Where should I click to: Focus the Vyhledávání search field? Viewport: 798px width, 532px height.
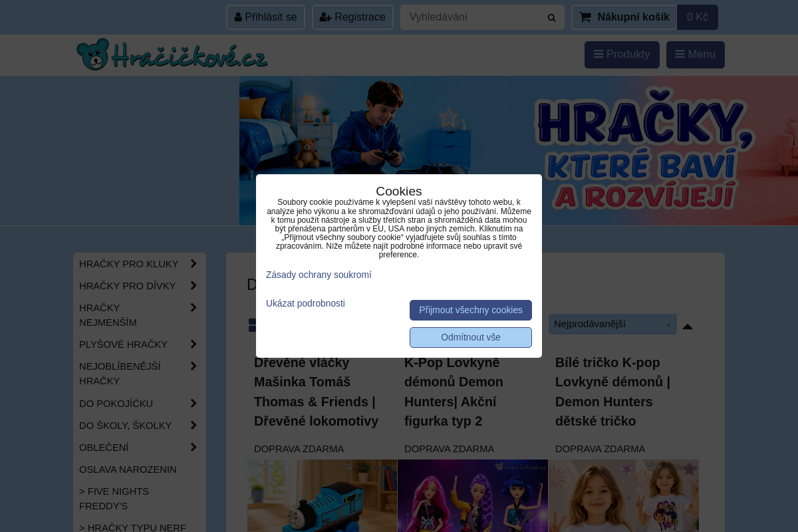pyautogui.click(x=473, y=17)
